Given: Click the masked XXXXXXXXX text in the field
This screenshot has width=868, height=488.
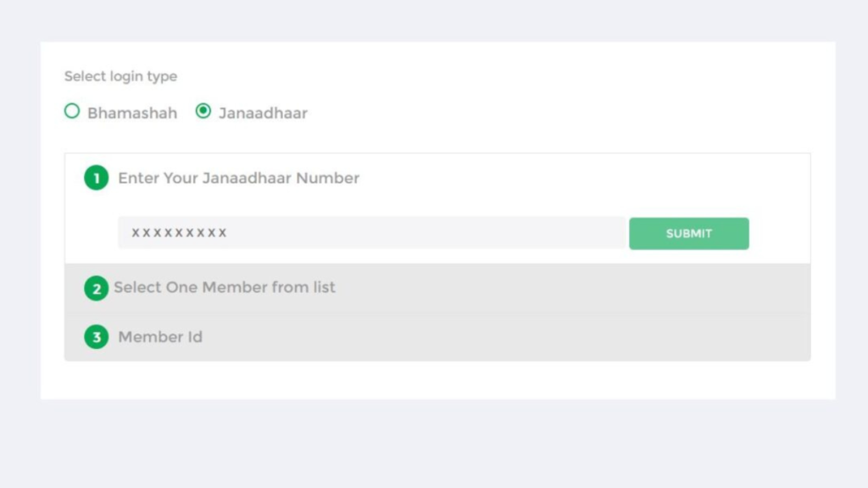Looking at the screenshot, I should pos(179,232).
